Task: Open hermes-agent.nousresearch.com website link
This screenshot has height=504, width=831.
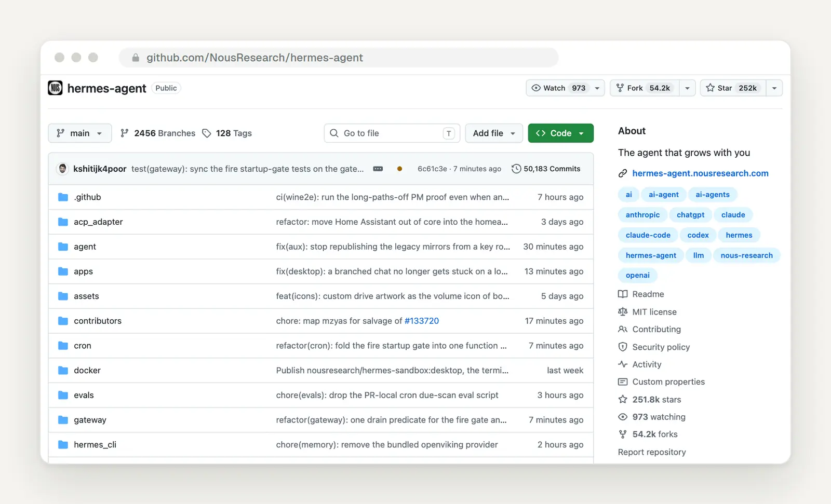Action: (700, 173)
